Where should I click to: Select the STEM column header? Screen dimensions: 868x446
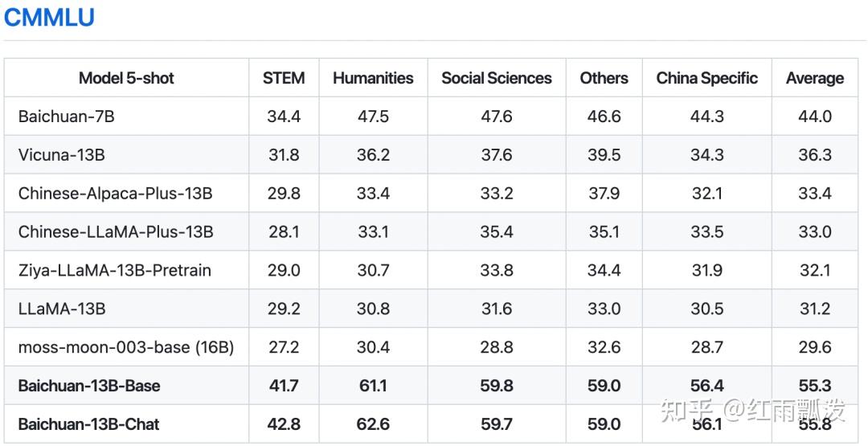(284, 78)
